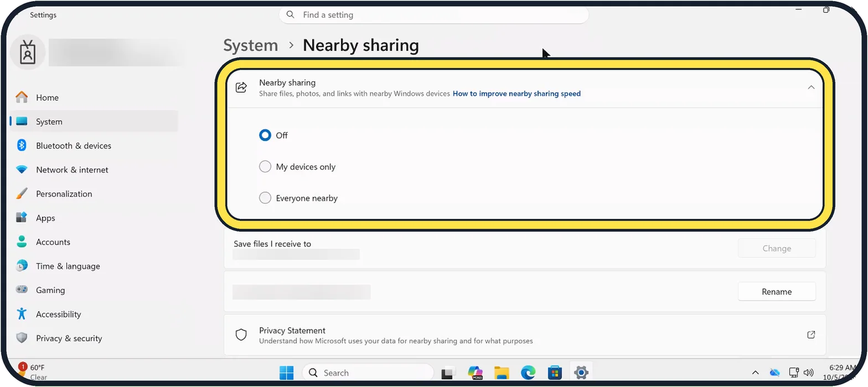Open Personalization settings

(94, 193)
